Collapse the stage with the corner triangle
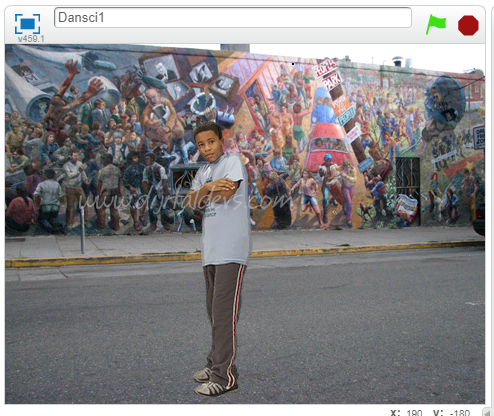Viewport: 494px width, 416px height. [x=489, y=412]
